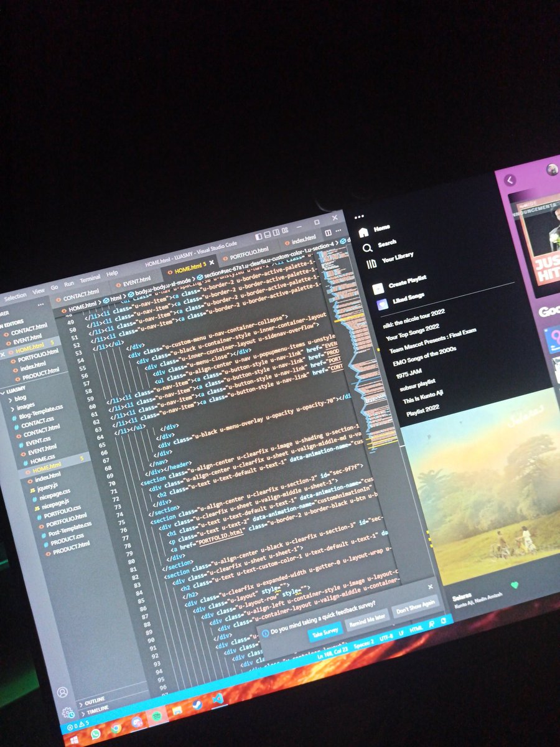Open the Selection menu
Viewport: 560px width, 747px height.
click(15, 296)
